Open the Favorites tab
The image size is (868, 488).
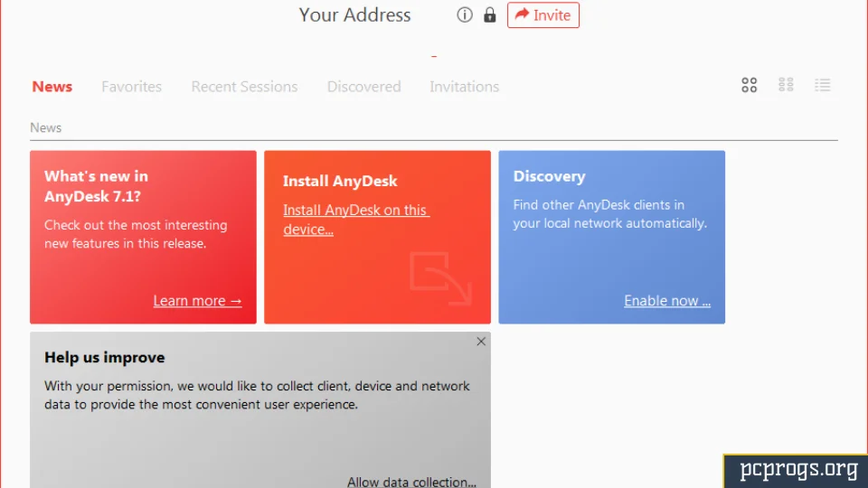(x=131, y=87)
